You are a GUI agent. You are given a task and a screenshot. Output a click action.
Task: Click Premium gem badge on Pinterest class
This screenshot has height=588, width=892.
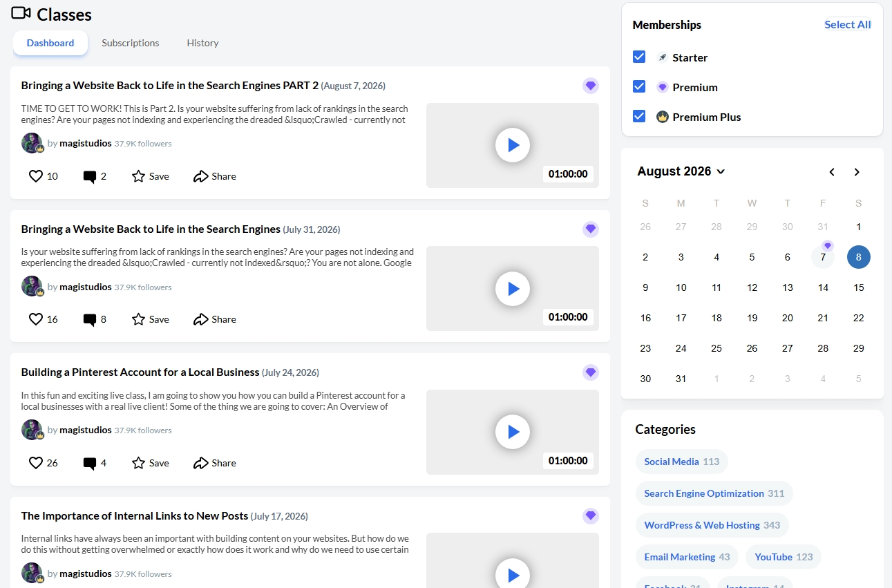tap(590, 372)
